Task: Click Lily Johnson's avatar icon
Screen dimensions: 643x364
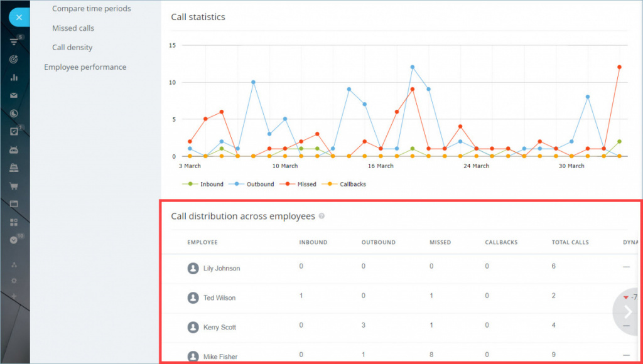Action: point(193,269)
